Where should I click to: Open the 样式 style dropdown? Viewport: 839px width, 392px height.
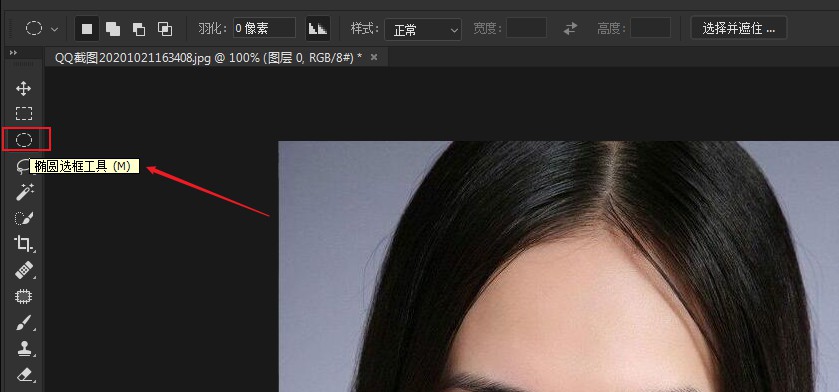pos(423,29)
